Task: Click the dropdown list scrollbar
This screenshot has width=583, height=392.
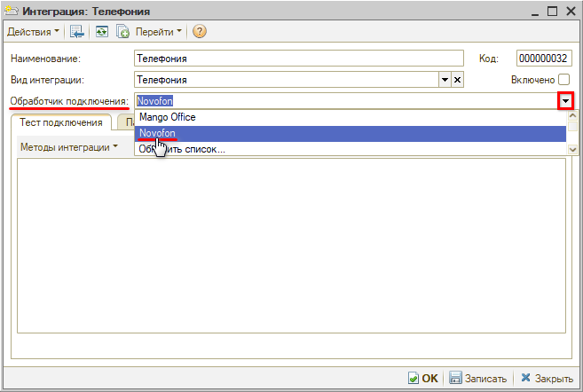Action: coord(572,133)
